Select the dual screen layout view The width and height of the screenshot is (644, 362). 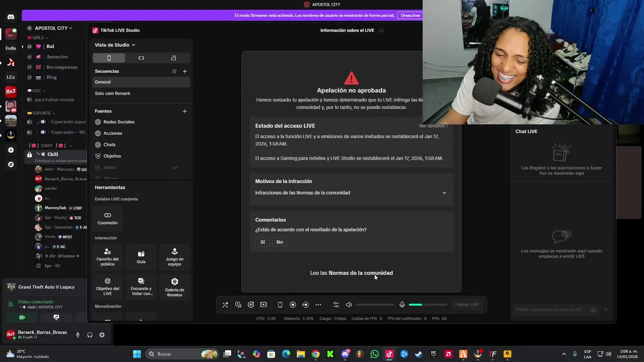[x=174, y=58]
